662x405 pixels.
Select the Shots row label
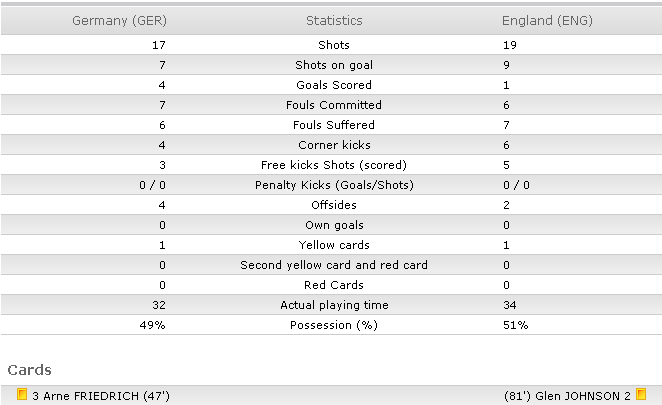[x=334, y=45]
